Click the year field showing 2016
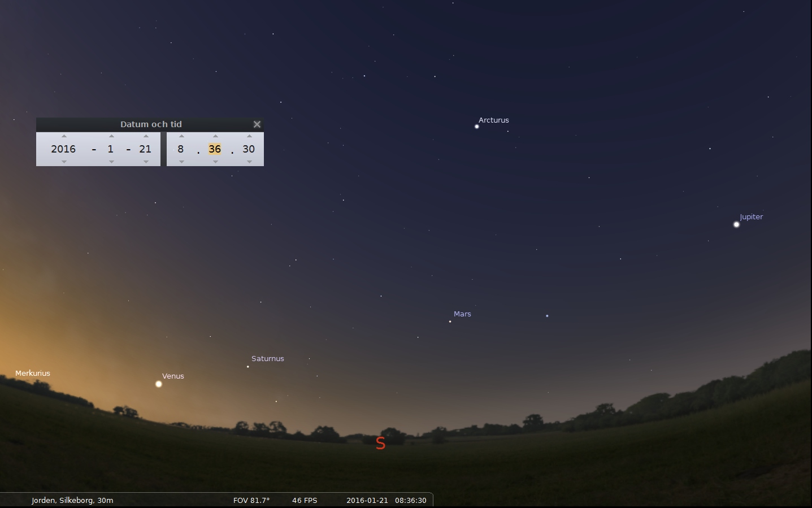812x508 pixels. [63, 149]
